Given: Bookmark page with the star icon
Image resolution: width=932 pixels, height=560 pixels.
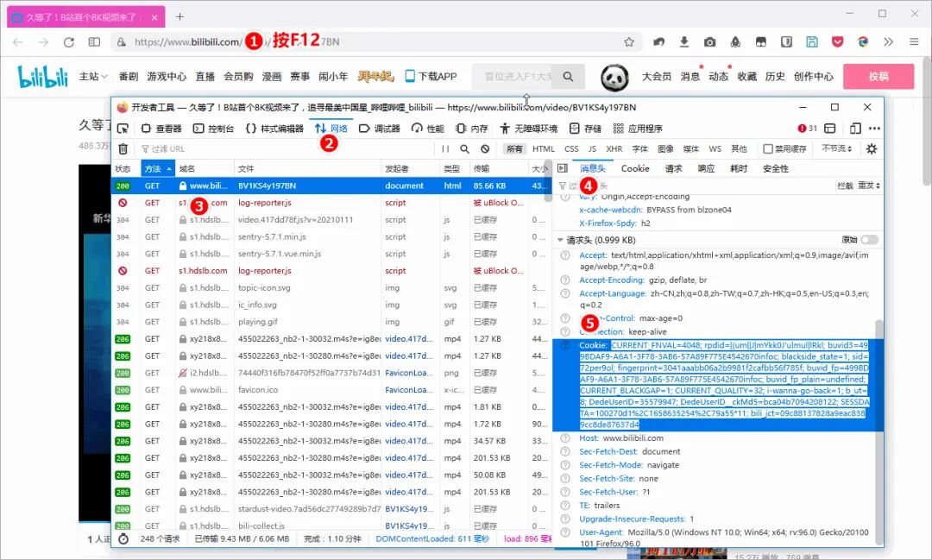Looking at the screenshot, I should (629, 41).
